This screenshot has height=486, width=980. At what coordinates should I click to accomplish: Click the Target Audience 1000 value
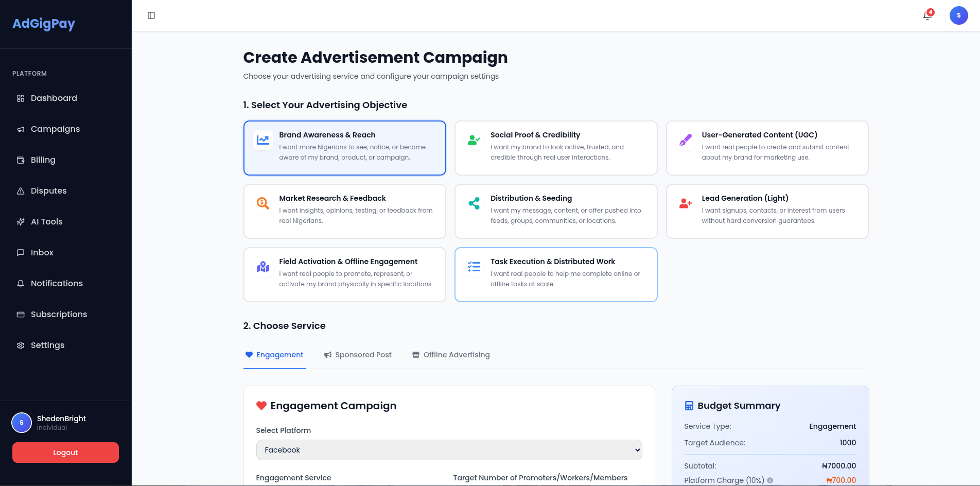click(848, 443)
